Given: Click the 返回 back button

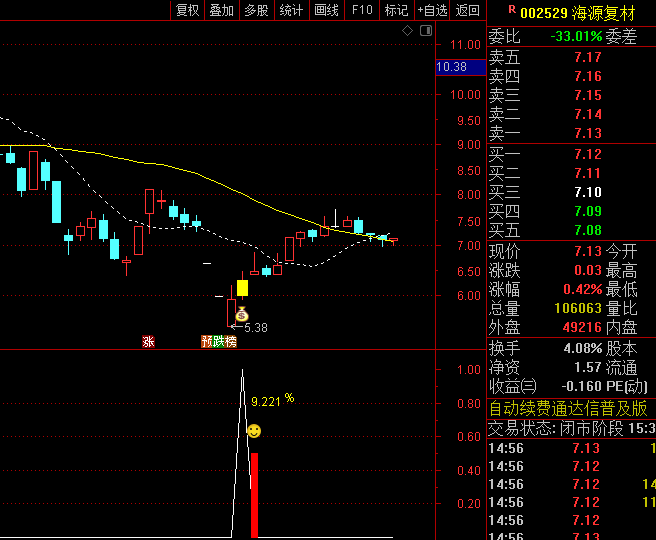Looking at the screenshot, I should point(468,10).
